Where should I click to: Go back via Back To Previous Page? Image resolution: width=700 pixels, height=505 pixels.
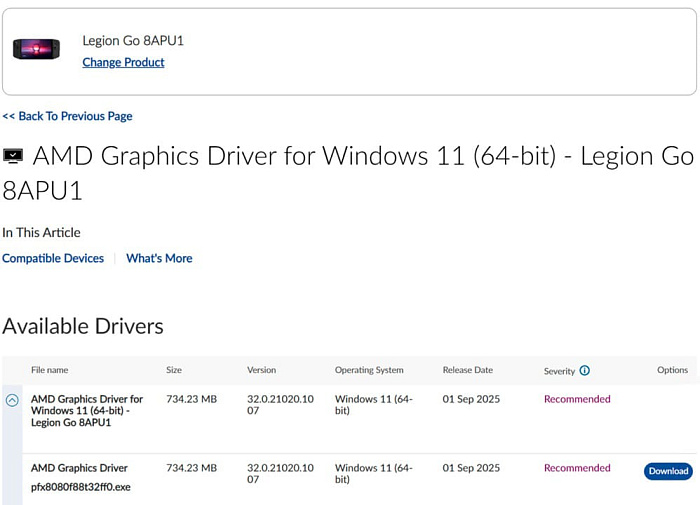click(67, 116)
